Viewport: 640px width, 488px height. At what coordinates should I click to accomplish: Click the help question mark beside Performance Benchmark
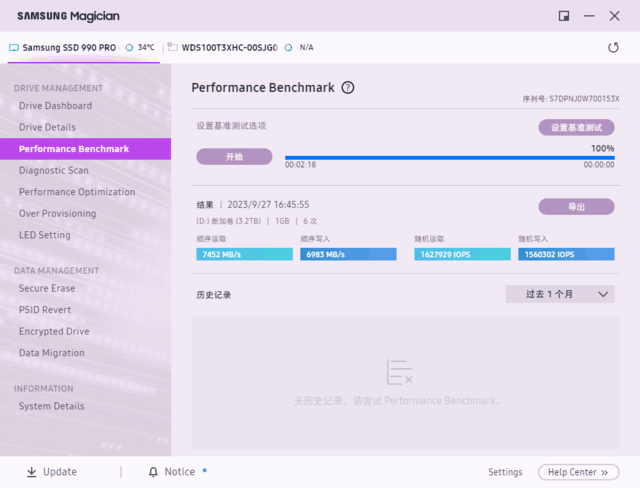[348, 88]
